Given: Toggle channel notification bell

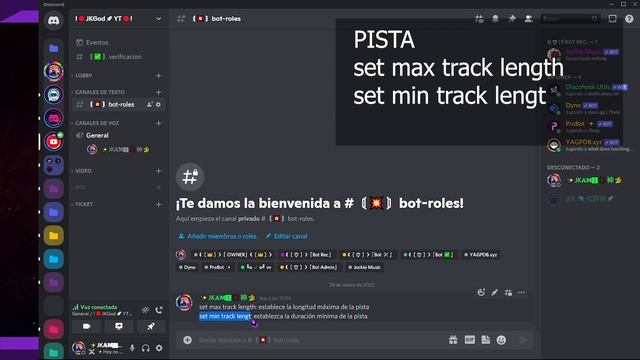Looking at the screenshot, I should click(x=495, y=19).
